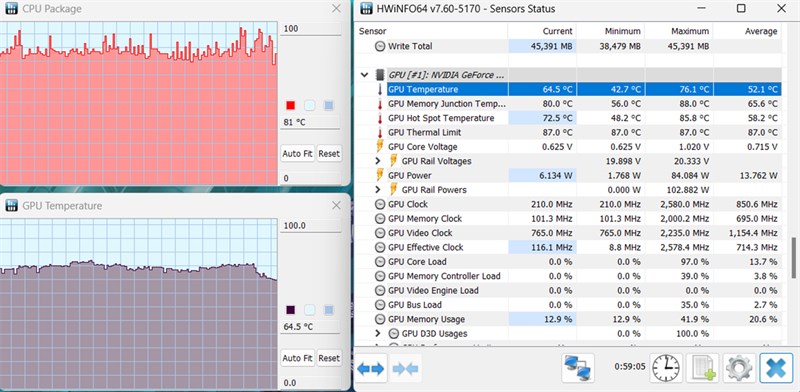Click blue-gray swatch in CPU Package window
This screenshot has width=800, height=392.
[x=329, y=106]
